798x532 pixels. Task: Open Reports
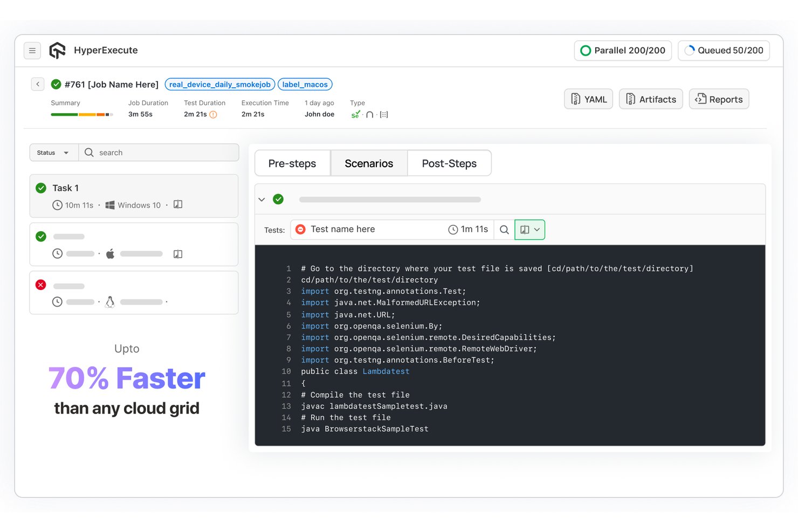pyautogui.click(x=719, y=99)
